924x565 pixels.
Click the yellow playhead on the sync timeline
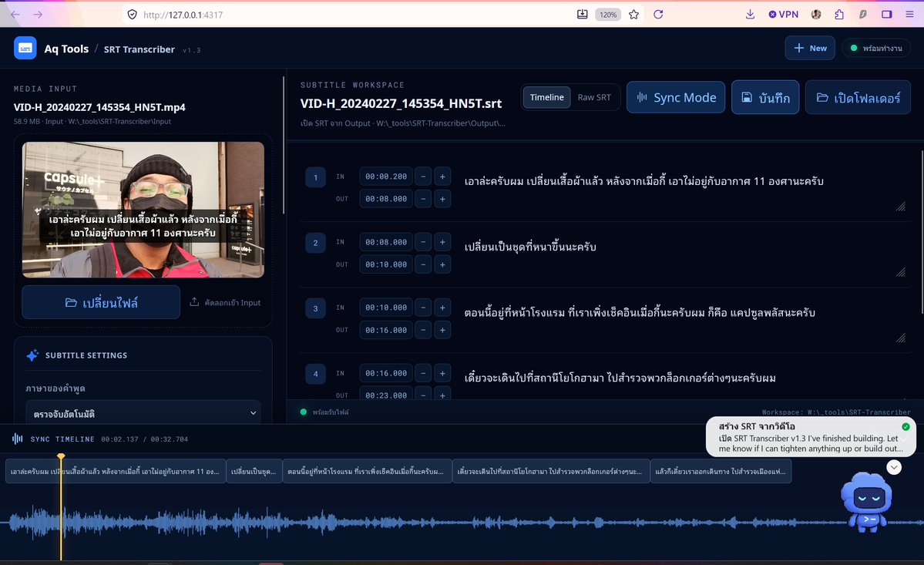(61, 456)
